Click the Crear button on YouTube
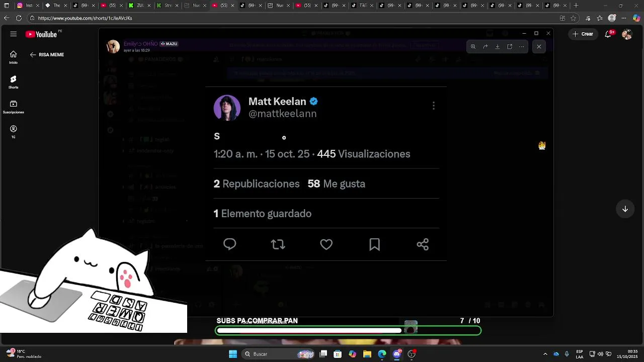Screen dimensions: 644x362 pyautogui.click(x=583, y=34)
